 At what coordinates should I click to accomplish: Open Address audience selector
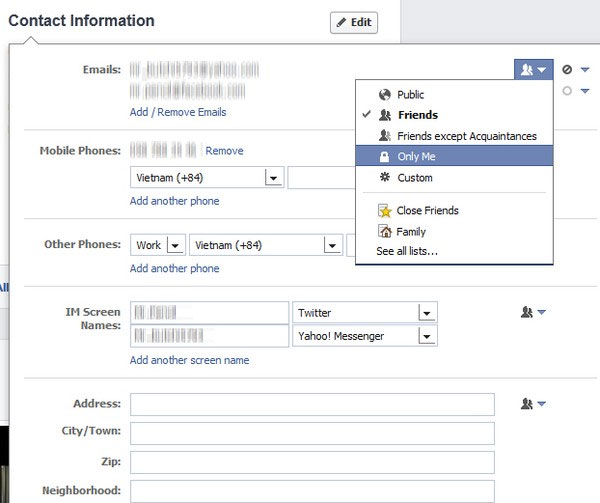tap(533, 404)
